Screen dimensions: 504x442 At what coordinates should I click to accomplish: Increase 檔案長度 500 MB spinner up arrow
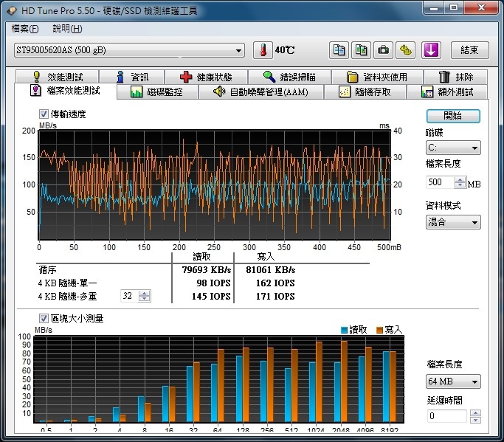[x=460, y=180]
